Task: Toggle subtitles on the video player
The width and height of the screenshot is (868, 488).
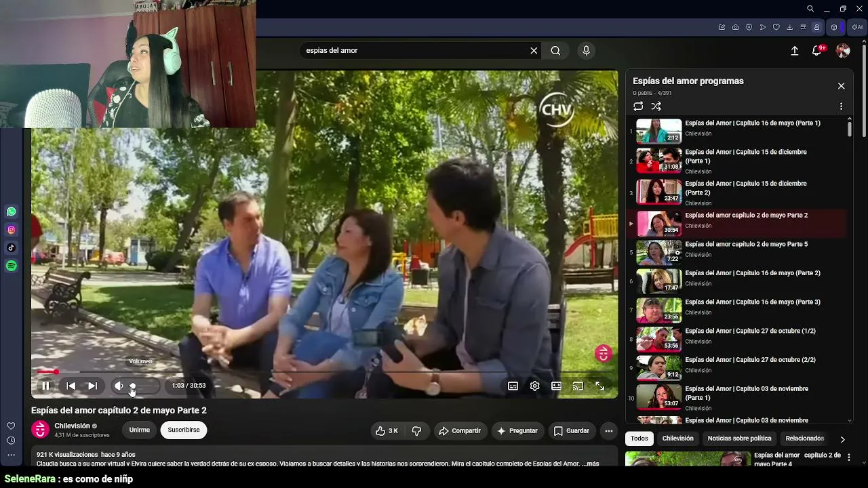Action: pyautogui.click(x=513, y=386)
